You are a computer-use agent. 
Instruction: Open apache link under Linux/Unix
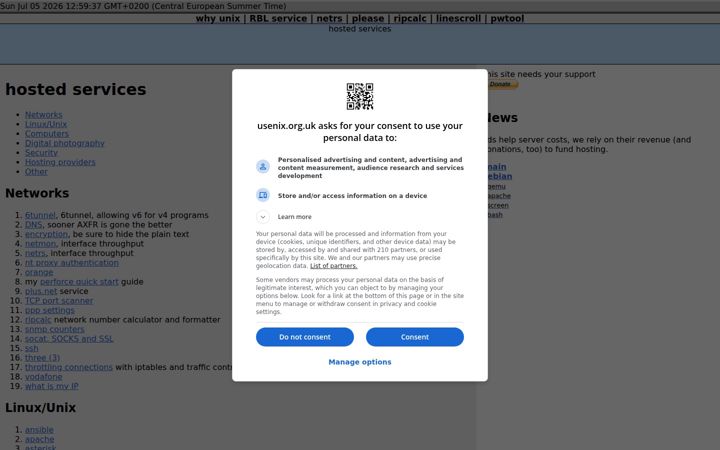click(39, 439)
